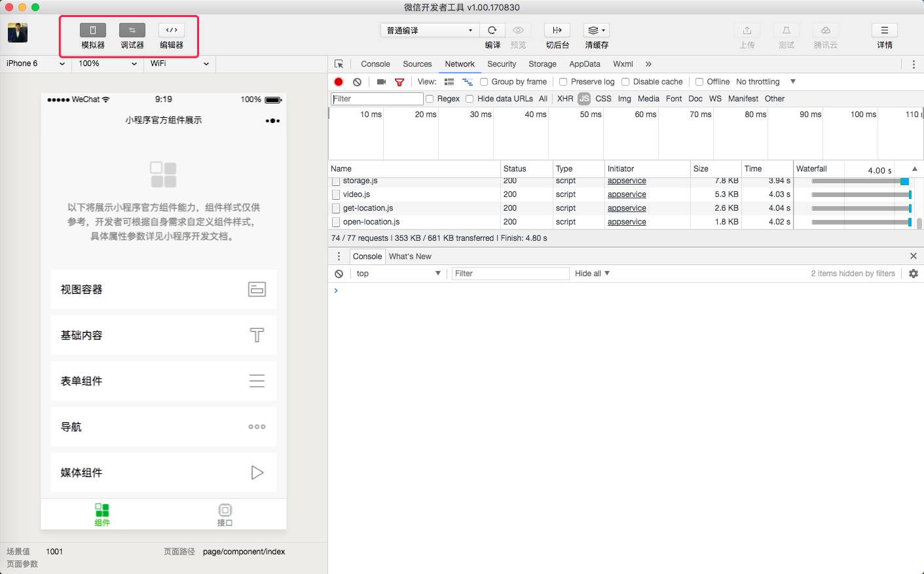Open the compile mode dropdown
Screen dimensions: 924x574
[430, 30]
